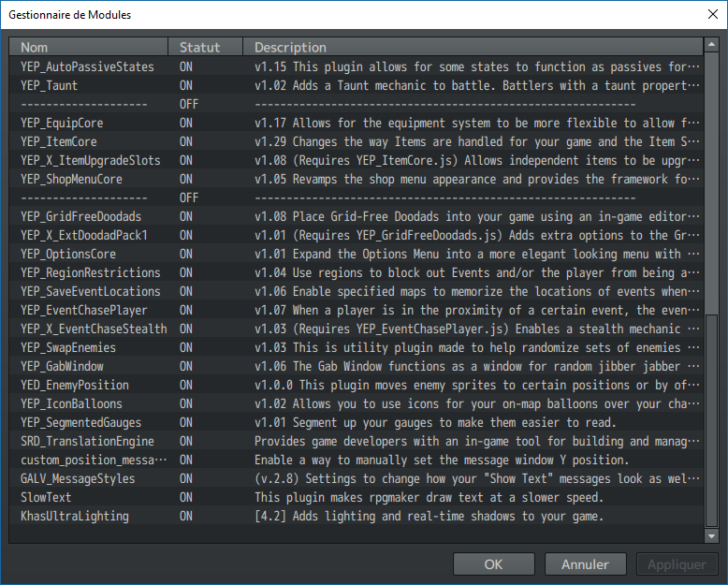Click description 'v1.06 The Gab Window functions'

coord(477,366)
